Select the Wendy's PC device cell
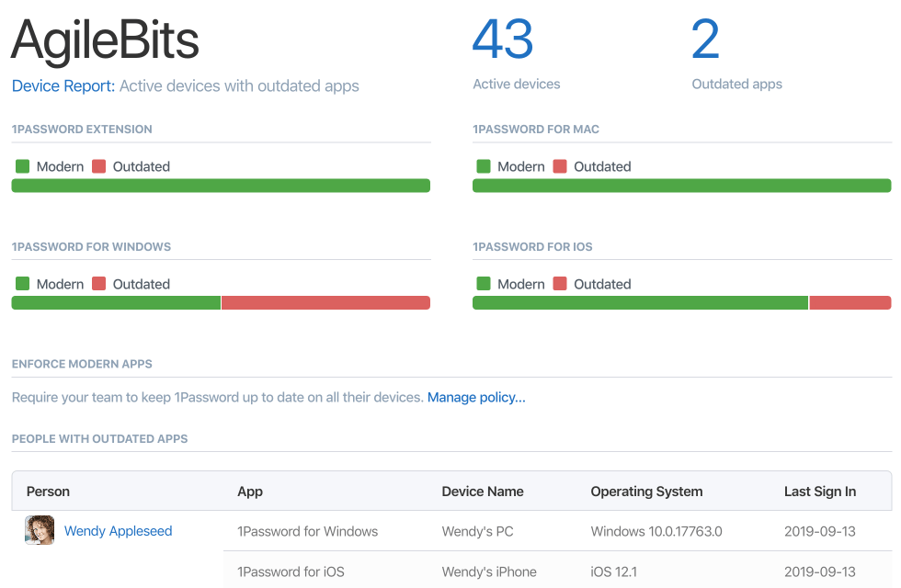The height and width of the screenshot is (588, 901). (477, 532)
